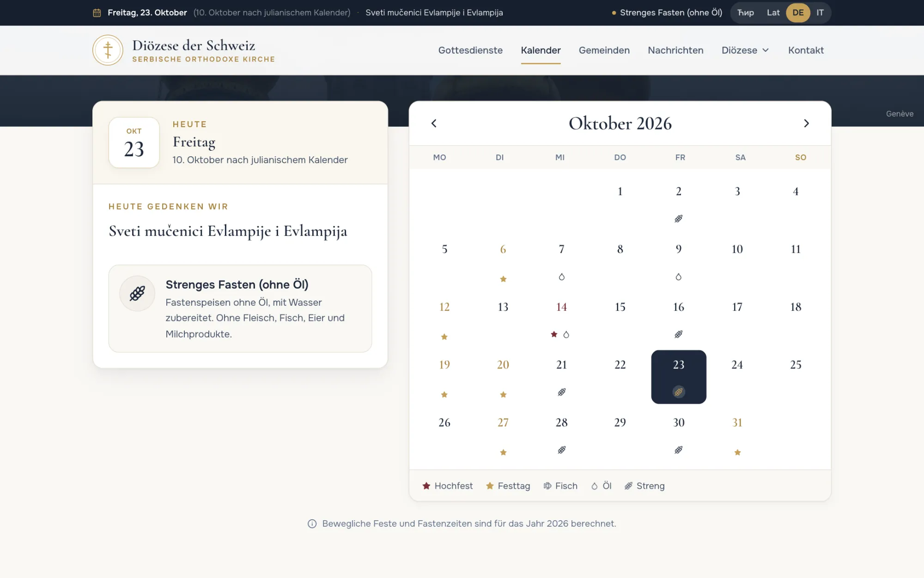This screenshot has width=924, height=578.
Task: Click Festtag gold star legend icon
Action: [490, 486]
